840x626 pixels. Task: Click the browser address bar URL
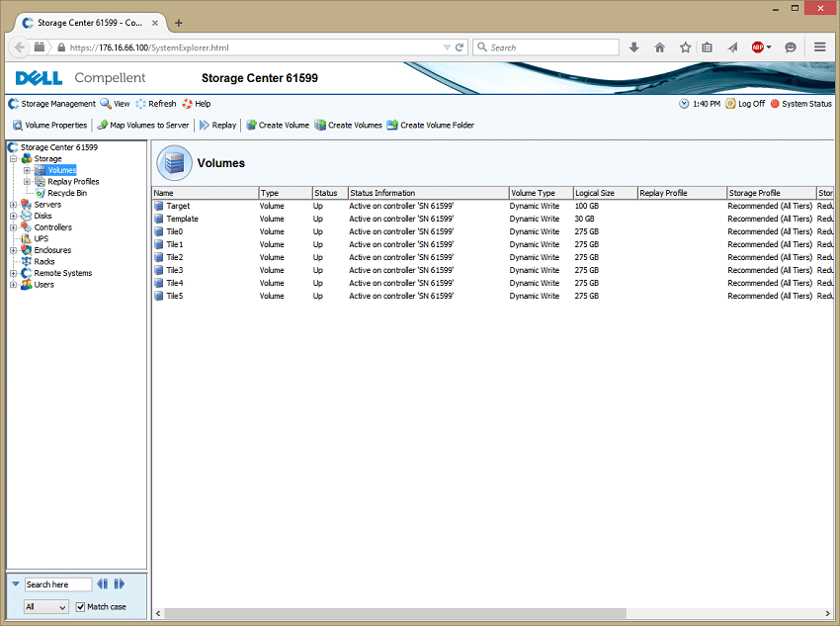coord(149,47)
